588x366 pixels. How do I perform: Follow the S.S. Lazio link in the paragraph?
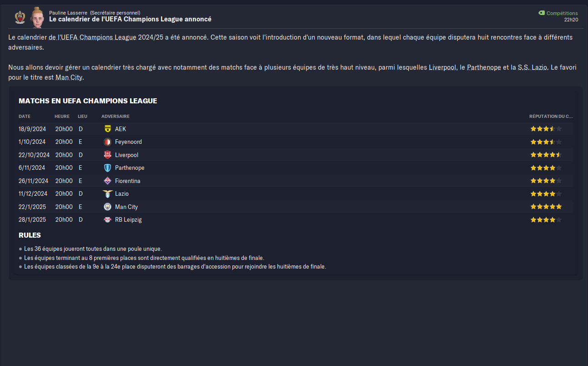(x=533, y=67)
